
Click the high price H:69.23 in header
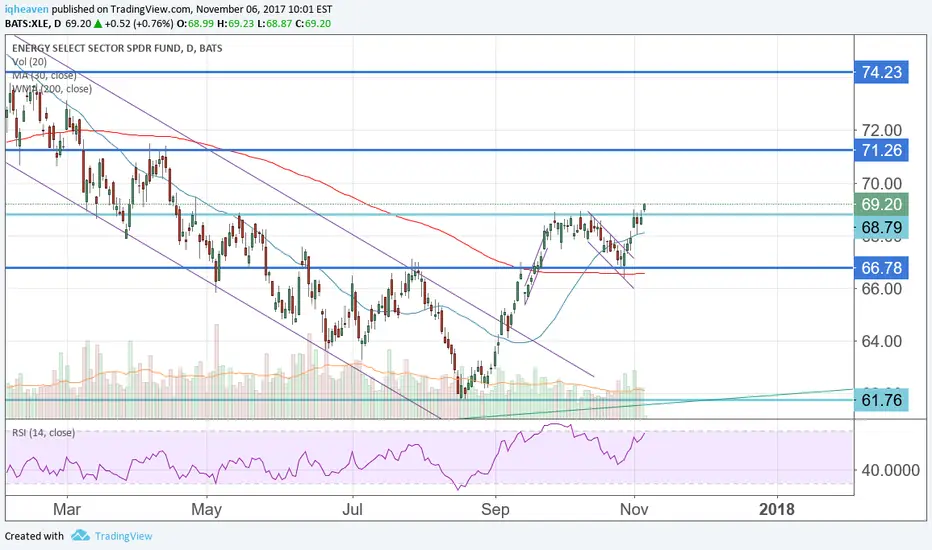tap(235, 24)
